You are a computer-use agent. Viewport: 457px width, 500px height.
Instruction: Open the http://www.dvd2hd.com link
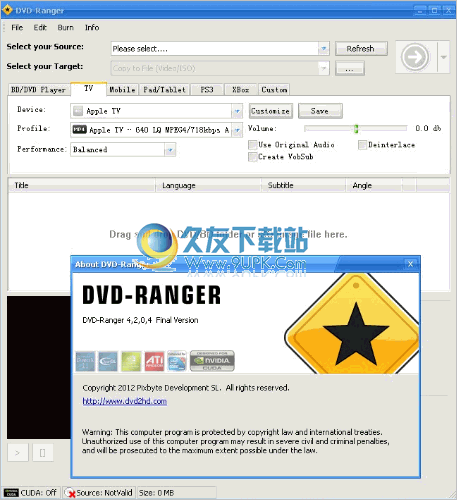[x=125, y=401]
